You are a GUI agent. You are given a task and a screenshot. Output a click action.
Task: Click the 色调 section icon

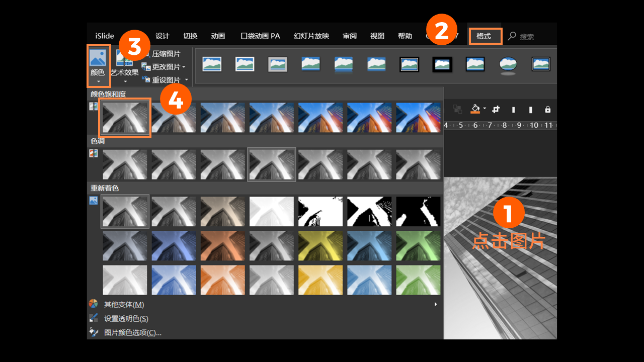(x=94, y=153)
